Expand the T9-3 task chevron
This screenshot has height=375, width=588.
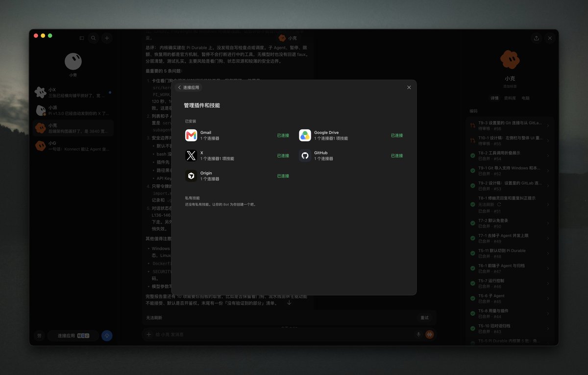point(548,126)
